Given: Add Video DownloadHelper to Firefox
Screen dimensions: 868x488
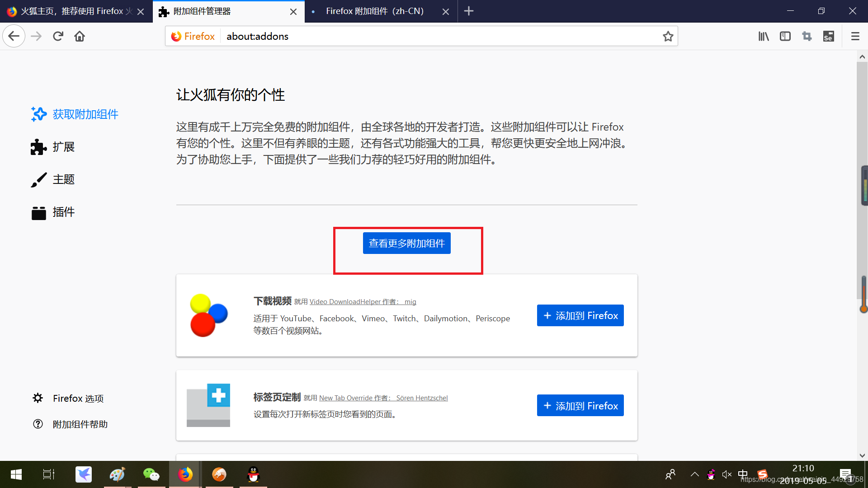Looking at the screenshot, I should click(x=580, y=315).
